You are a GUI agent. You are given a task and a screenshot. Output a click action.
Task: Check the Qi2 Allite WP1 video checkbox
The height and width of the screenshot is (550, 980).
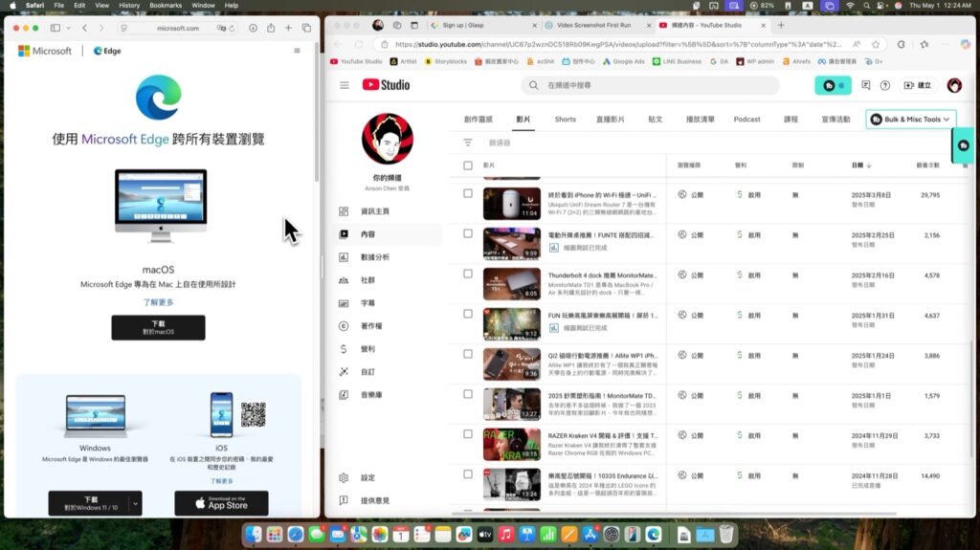tap(467, 354)
